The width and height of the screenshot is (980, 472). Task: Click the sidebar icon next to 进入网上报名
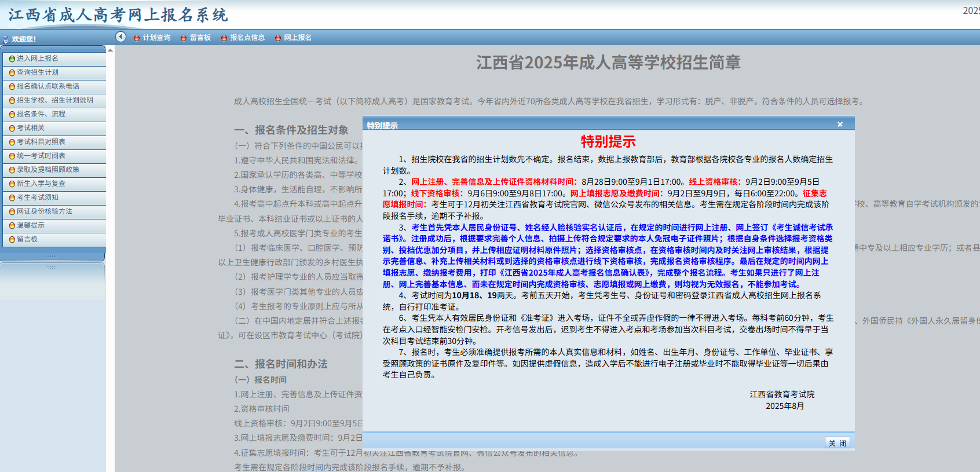[12, 59]
